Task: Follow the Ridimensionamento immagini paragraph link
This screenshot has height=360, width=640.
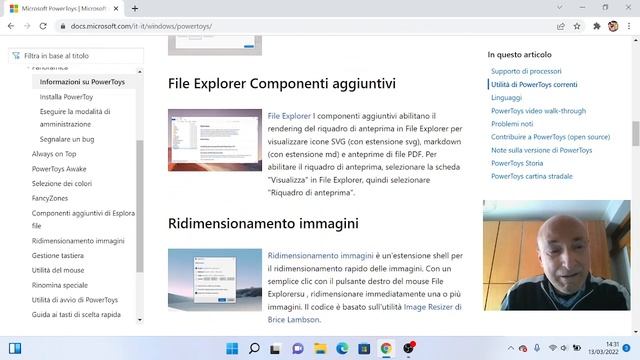Action: coord(320,256)
